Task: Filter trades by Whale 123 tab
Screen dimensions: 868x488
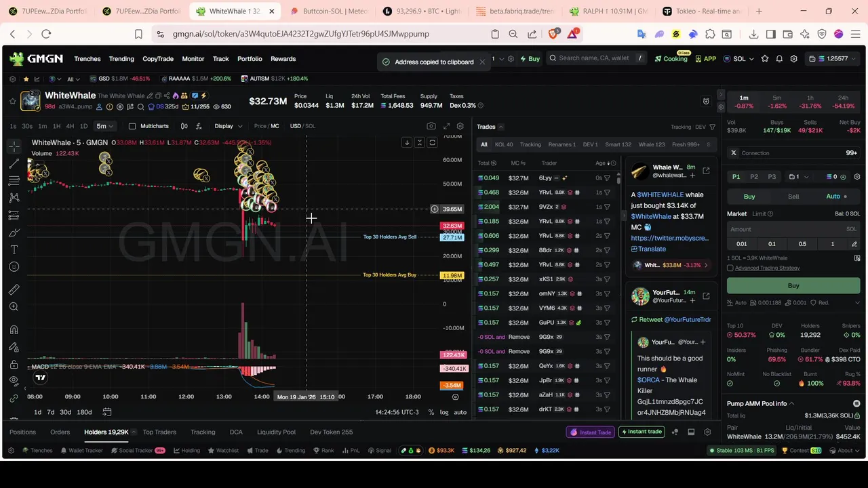Action: (x=651, y=144)
